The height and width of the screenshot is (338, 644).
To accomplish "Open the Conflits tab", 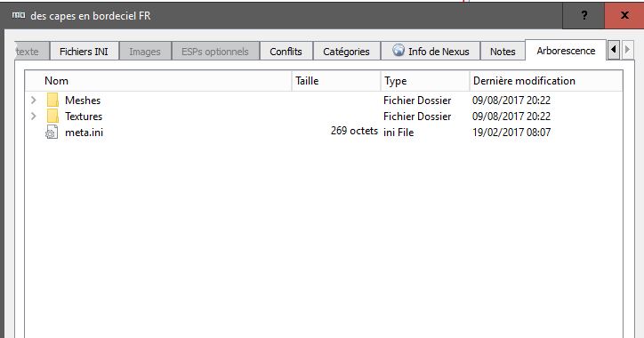I will point(286,52).
